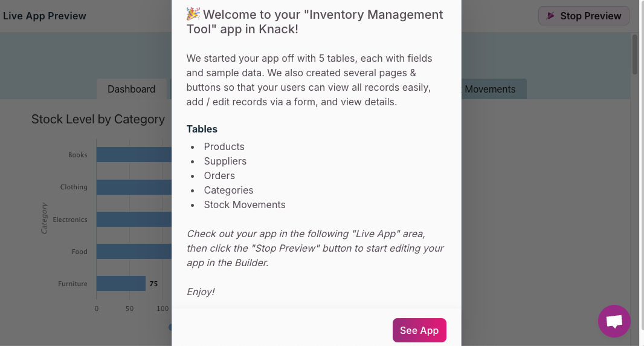Click the Food bar in chart

pos(134,251)
